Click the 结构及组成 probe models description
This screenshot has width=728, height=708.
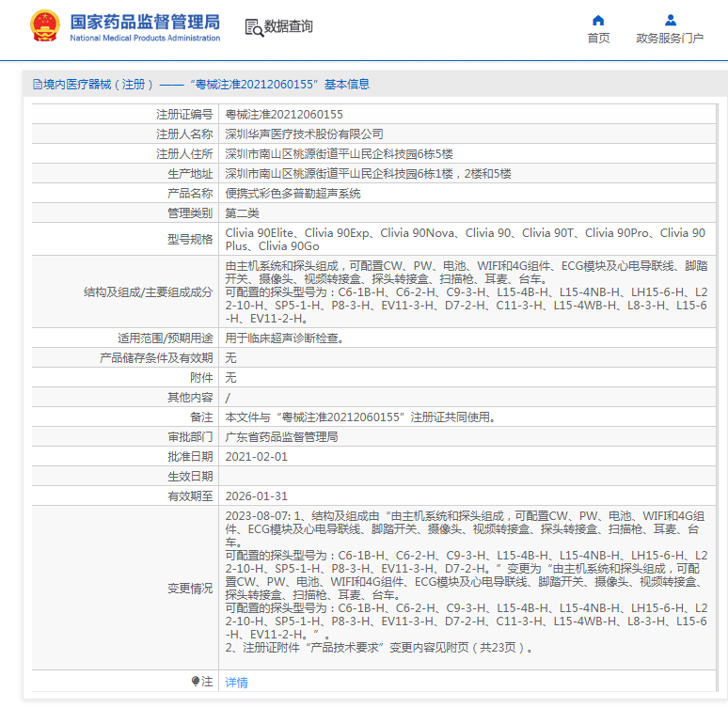tap(467, 292)
